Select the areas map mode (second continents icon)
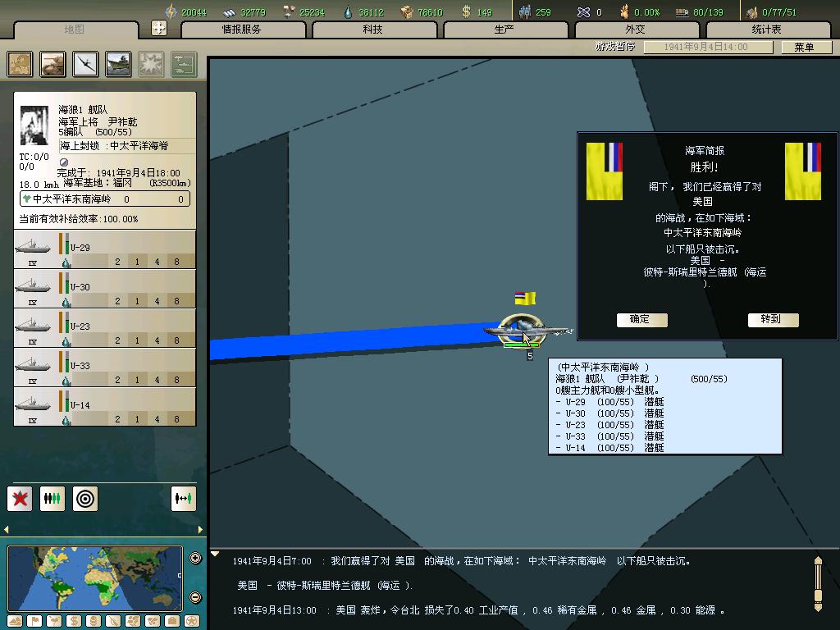The height and width of the screenshot is (630, 840). pyautogui.click(x=153, y=621)
